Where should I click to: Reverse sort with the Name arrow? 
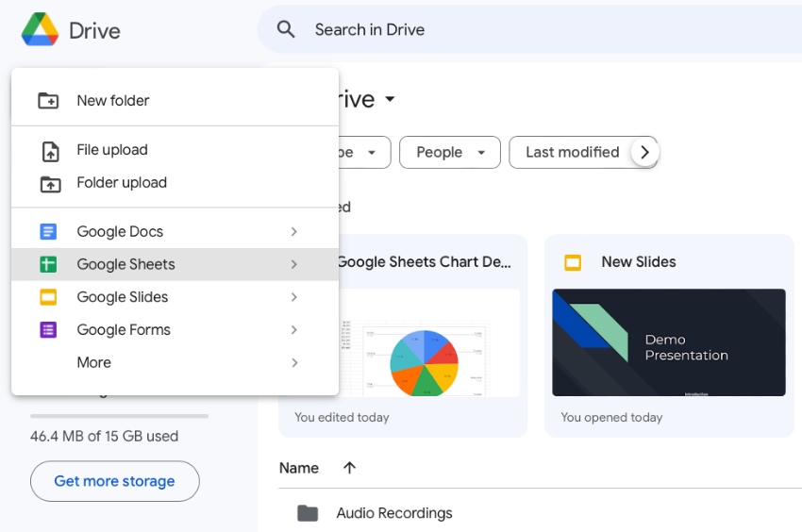tap(349, 468)
